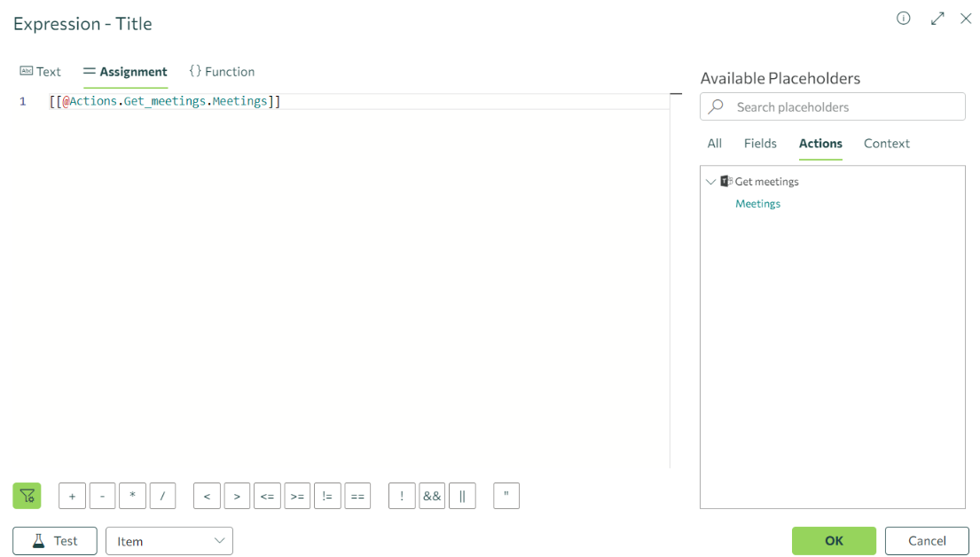This screenshot has height=557, width=980.
Task: Insert the multiply operator
Action: (x=132, y=496)
